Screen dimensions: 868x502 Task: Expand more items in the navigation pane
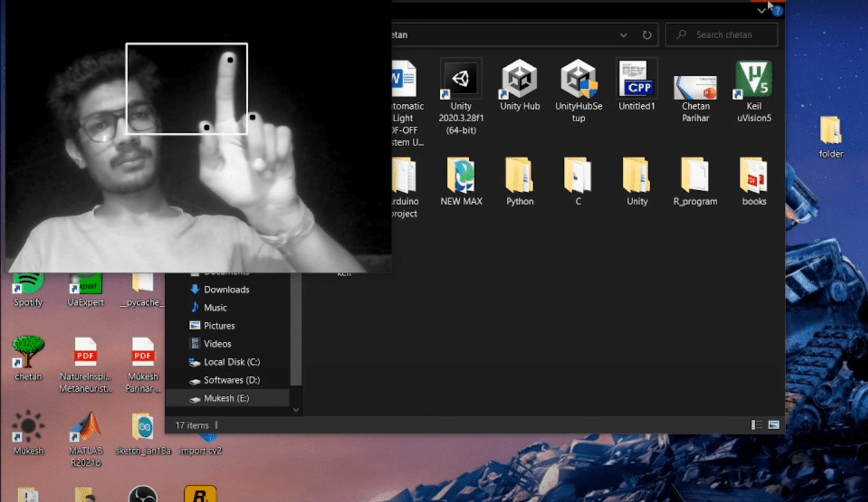click(296, 410)
